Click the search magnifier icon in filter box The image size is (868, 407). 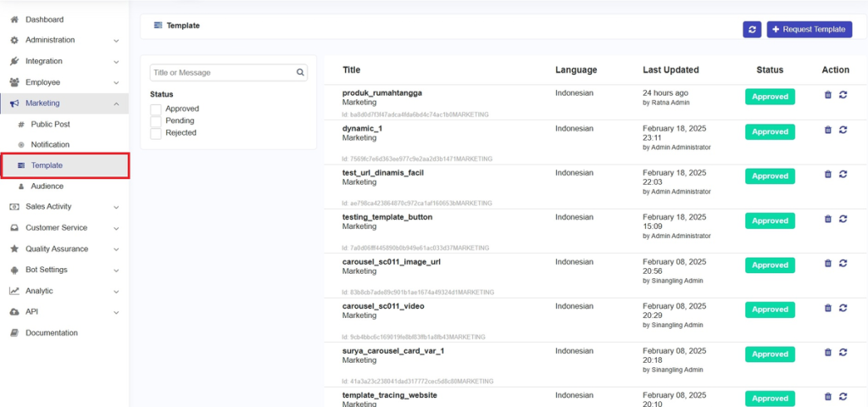300,73
